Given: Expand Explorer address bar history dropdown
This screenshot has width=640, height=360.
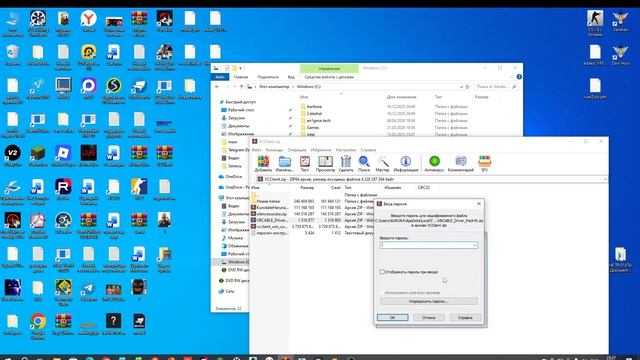Looking at the screenshot, I should click(x=461, y=87).
